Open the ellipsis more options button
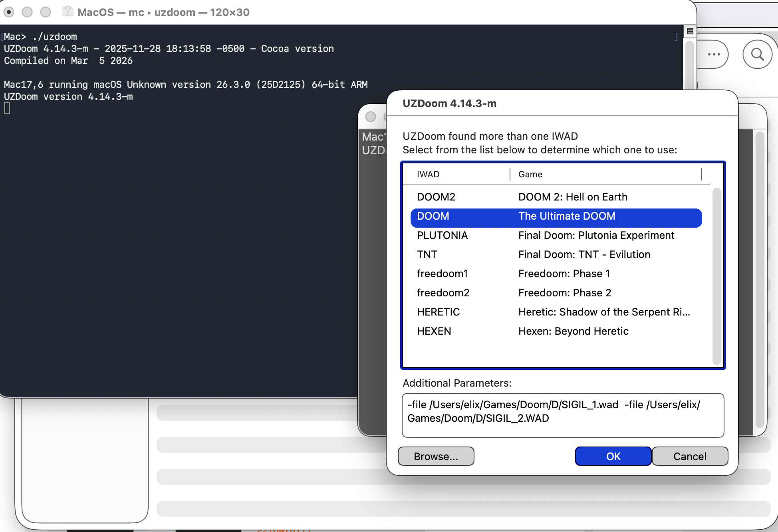 [714, 54]
